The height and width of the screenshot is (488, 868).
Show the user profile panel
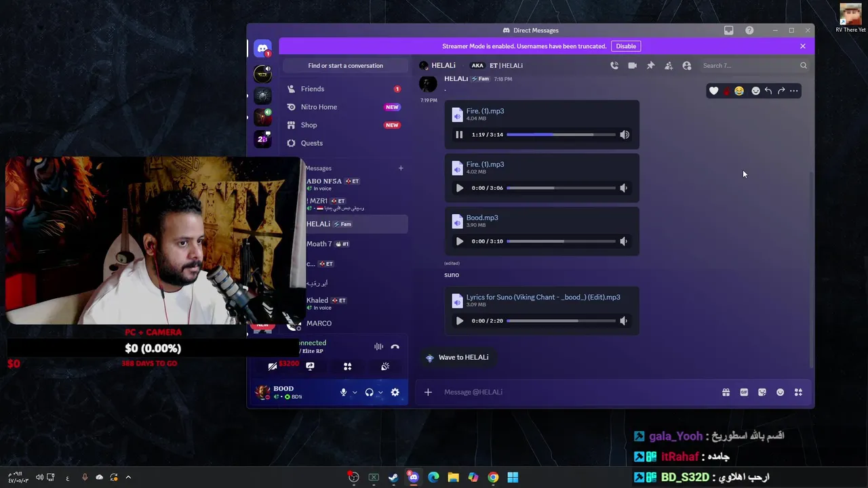point(687,66)
